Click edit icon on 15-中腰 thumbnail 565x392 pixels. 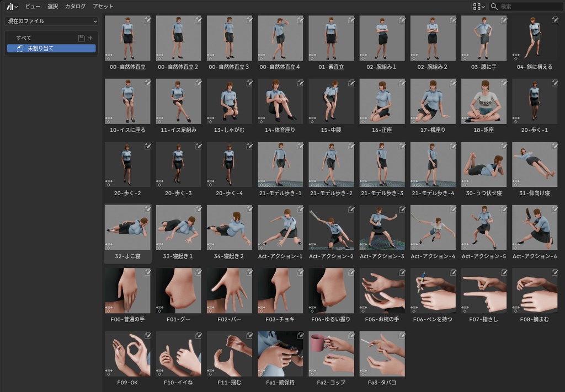[x=351, y=83]
